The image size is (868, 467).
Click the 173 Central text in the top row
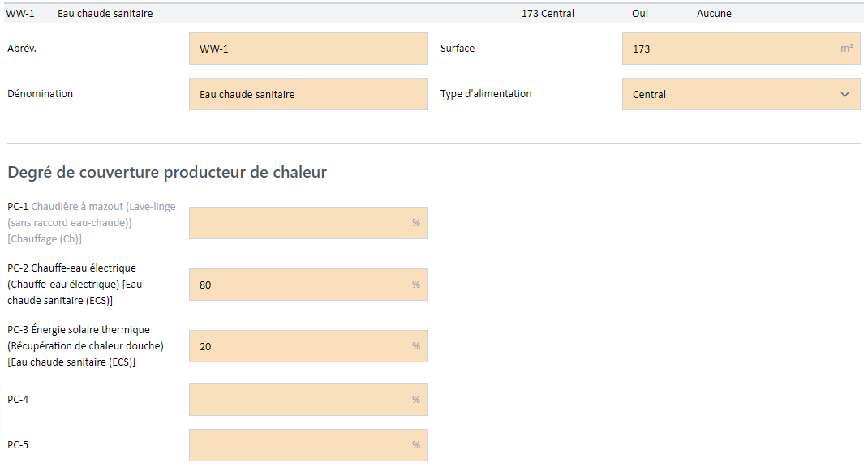tap(548, 14)
